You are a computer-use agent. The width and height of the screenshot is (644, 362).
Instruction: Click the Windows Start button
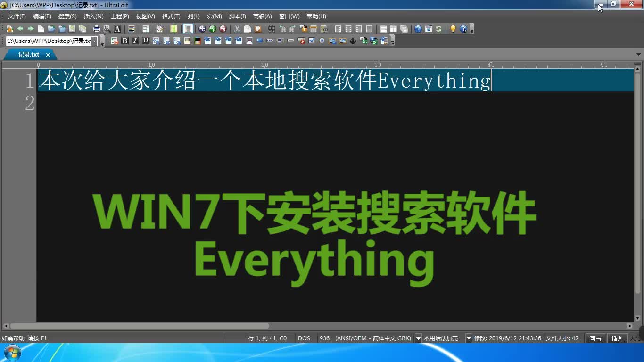coord(11,353)
